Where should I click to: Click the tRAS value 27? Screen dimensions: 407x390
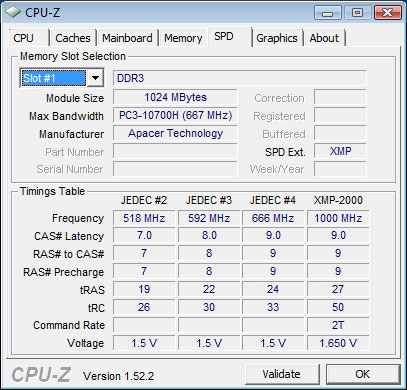(338, 289)
